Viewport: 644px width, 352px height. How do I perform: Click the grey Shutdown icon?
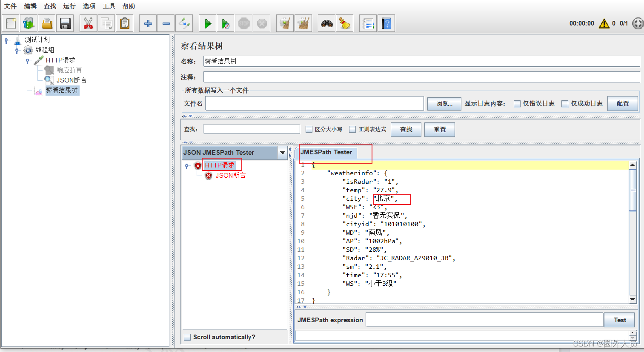pos(262,23)
